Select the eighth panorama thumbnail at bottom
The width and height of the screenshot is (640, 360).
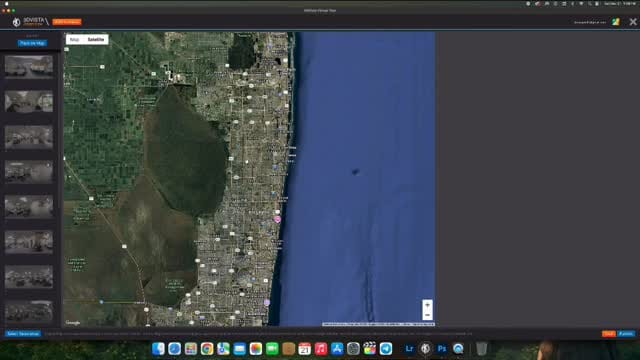(x=29, y=311)
